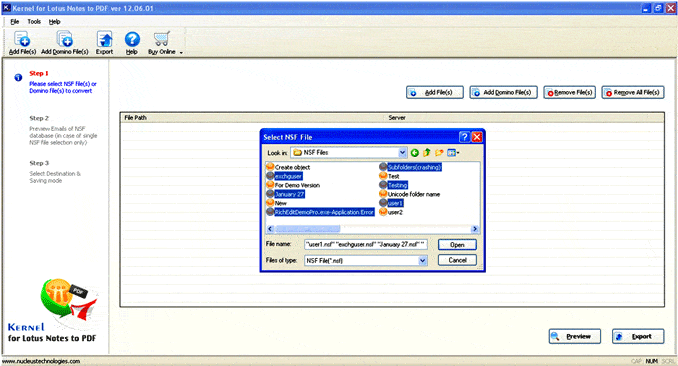Cancel the Select NSF File dialog
The height and width of the screenshot is (366, 678).
tap(457, 260)
